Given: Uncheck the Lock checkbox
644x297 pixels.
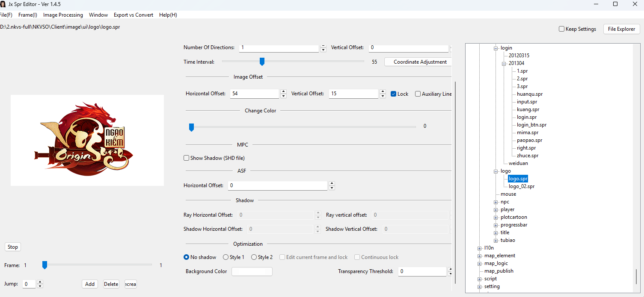Looking at the screenshot, I should (x=394, y=94).
